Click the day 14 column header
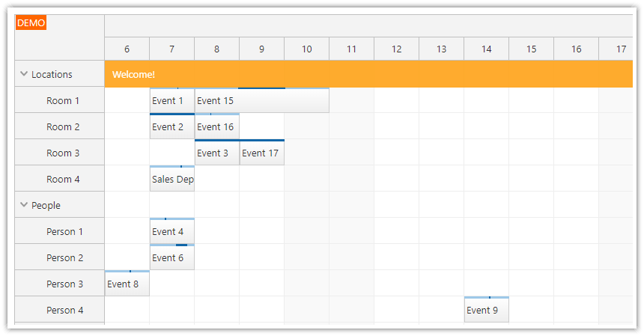The image size is (644, 336). [x=486, y=49]
